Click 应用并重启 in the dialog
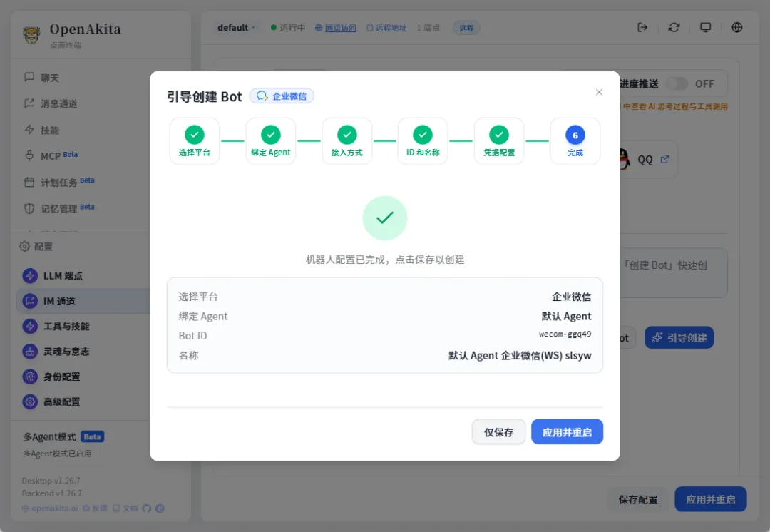Viewport: 770px width, 532px height. click(x=567, y=432)
